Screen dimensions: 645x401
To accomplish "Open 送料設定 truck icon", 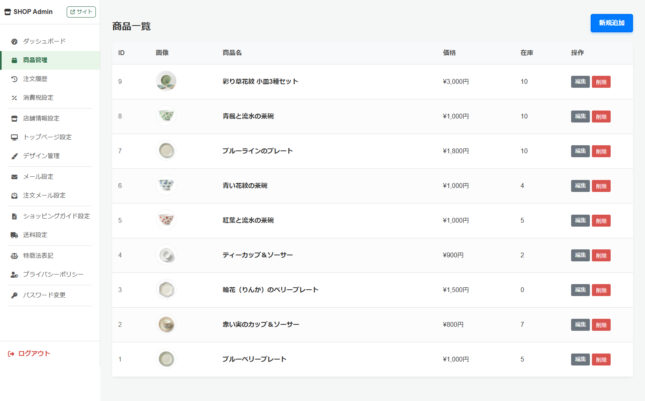I will tap(14, 235).
